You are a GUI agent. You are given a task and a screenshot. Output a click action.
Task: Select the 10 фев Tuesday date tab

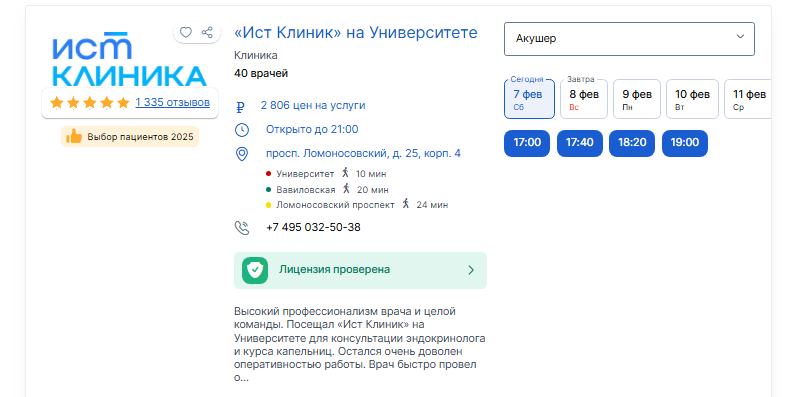pyautogui.click(x=692, y=99)
